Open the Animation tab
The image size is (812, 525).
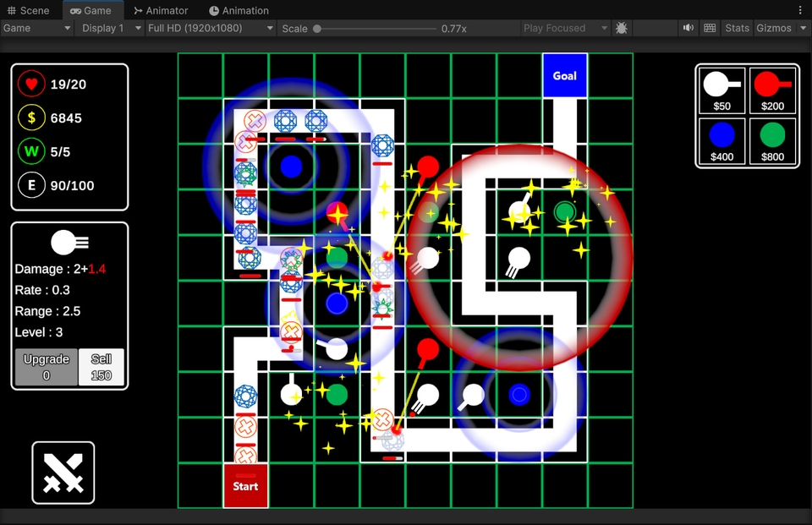(x=239, y=10)
